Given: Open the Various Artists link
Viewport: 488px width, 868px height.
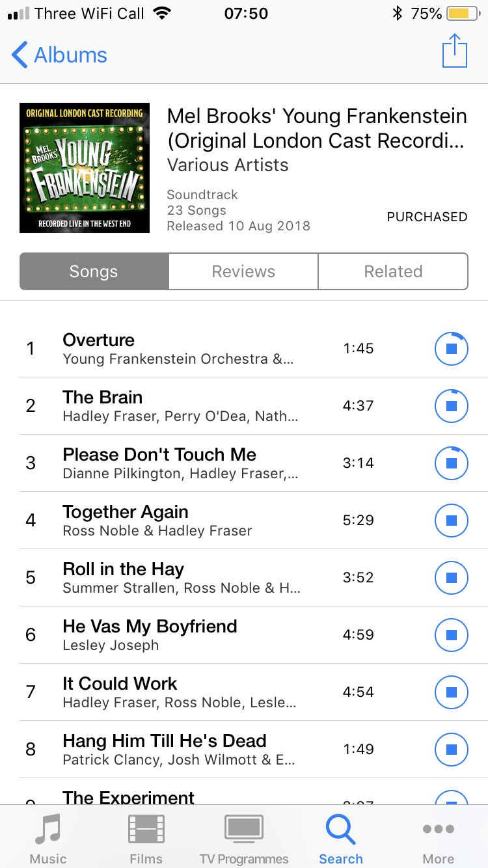Looking at the screenshot, I should (228, 165).
